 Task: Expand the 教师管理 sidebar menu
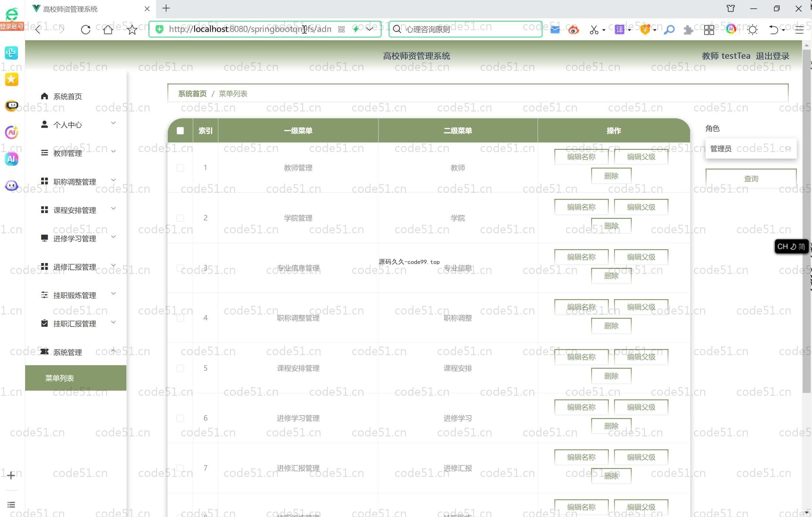(76, 153)
